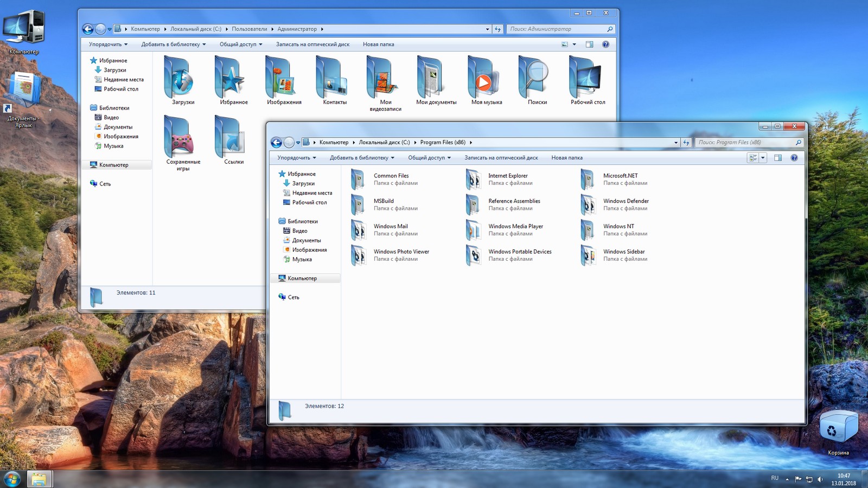This screenshot has width=868, height=488.
Task: Expand Добавить в библиотеку in Администратор window
Action: (173, 44)
